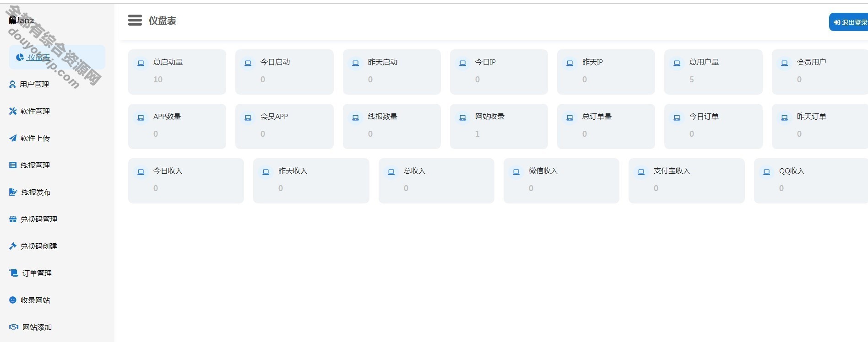Open 线报发布 in the sidebar
Screen dimensions: 868x342
click(x=36, y=192)
